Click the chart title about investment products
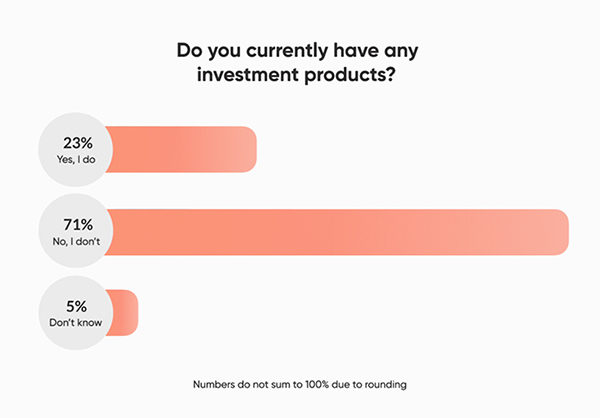The image size is (600, 418). [x=297, y=63]
